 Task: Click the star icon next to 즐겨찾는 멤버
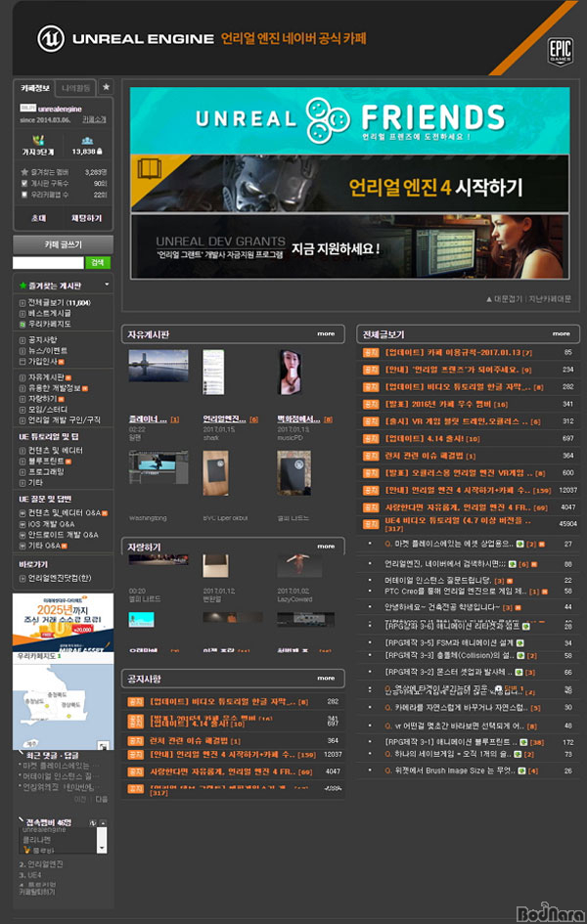click(x=24, y=172)
